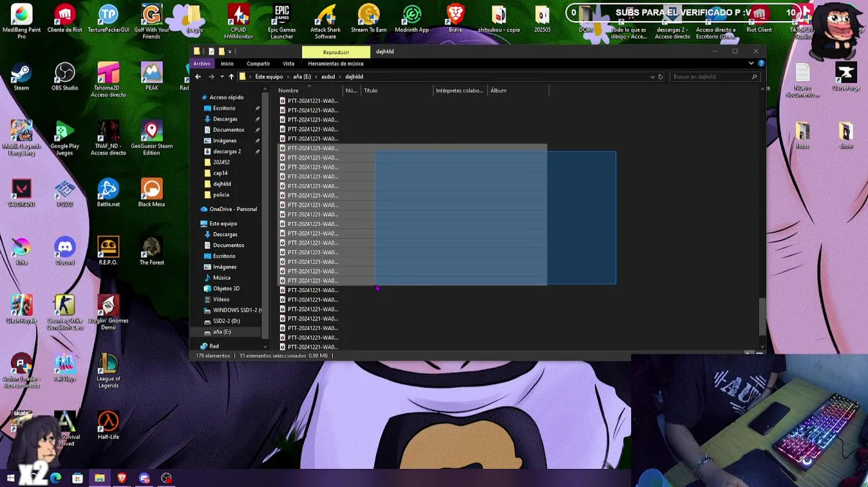Click the Explorer forward arrow
The height and width of the screenshot is (487, 868).
pyautogui.click(x=210, y=76)
